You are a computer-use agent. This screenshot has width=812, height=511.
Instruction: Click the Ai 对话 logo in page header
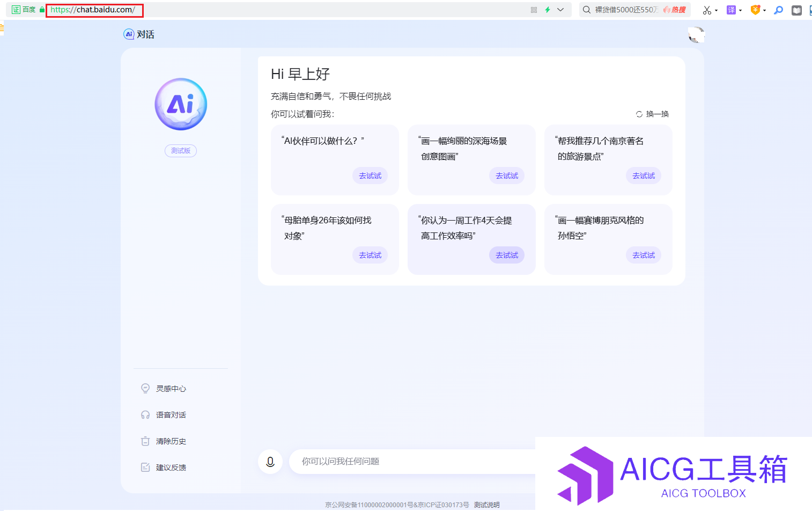(x=139, y=34)
